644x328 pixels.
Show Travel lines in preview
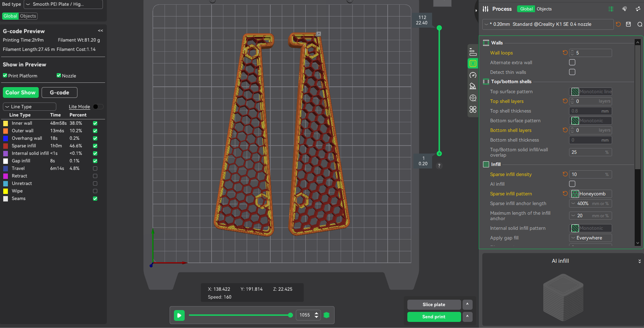[x=95, y=168]
